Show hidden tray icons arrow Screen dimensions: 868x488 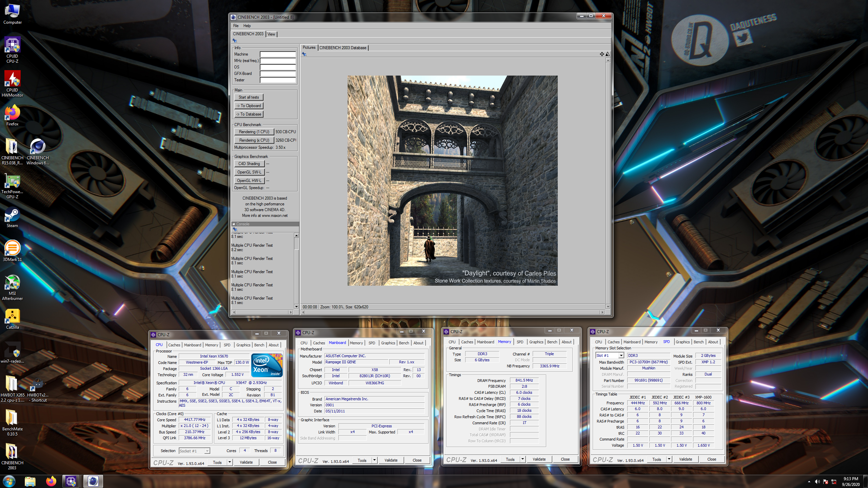tap(809, 482)
